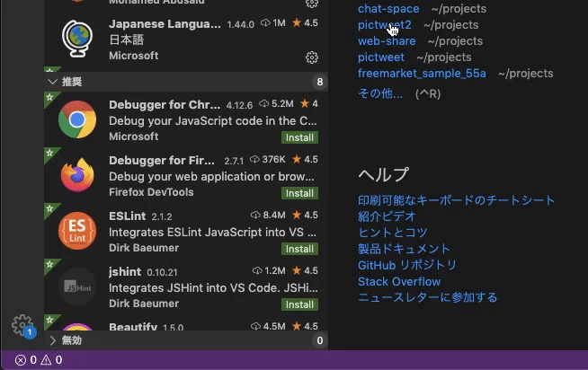588x370 pixels.
Task: Click ニュースレターに参加する link
Action: point(427,297)
